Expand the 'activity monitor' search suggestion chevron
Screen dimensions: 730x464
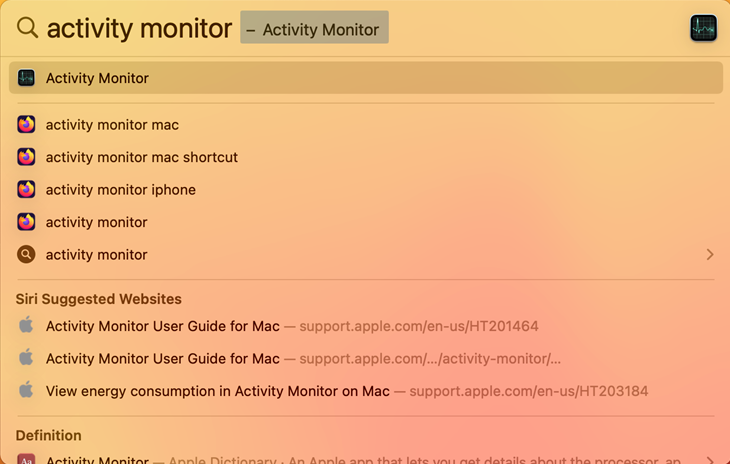pos(710,255)
